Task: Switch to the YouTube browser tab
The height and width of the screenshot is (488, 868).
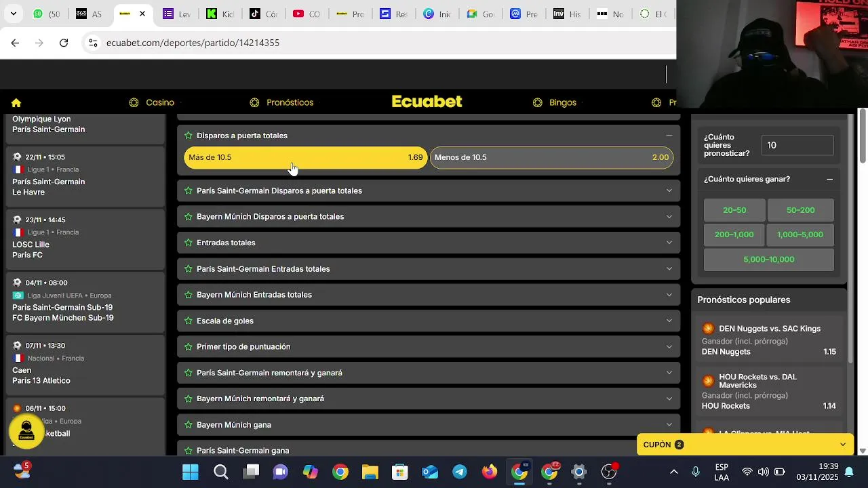Action: pyautogui.click(x=306, y=14)
